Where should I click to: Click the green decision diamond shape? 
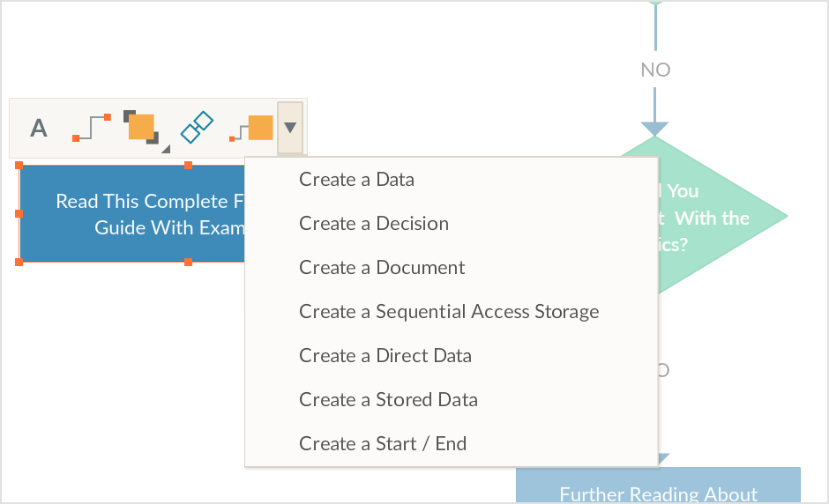coord(723,216)
